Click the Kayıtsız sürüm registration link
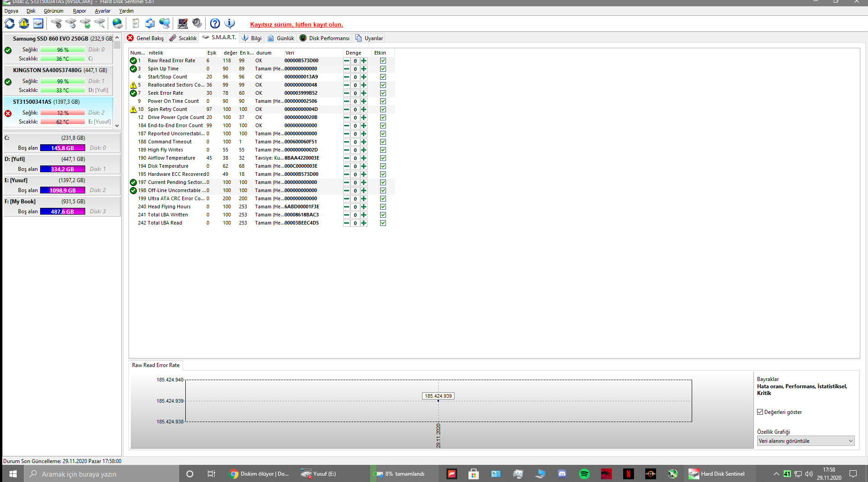Image resolution: width=868 pixels, height=482 pixels. tap(297, 25)
